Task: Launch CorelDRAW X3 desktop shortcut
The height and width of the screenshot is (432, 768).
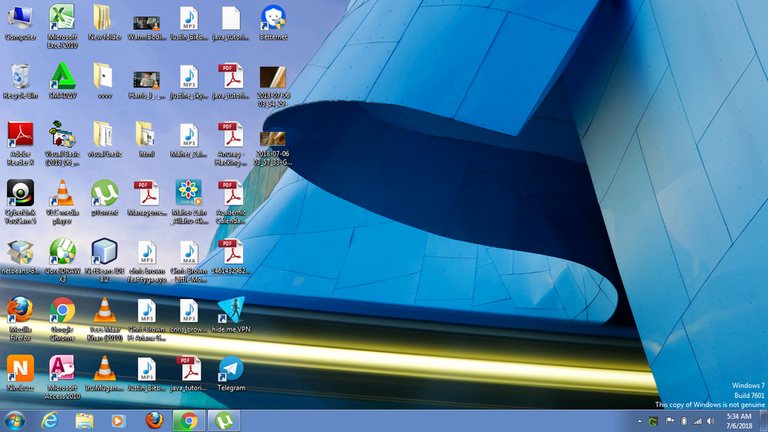Action: [x=62, y=250]
